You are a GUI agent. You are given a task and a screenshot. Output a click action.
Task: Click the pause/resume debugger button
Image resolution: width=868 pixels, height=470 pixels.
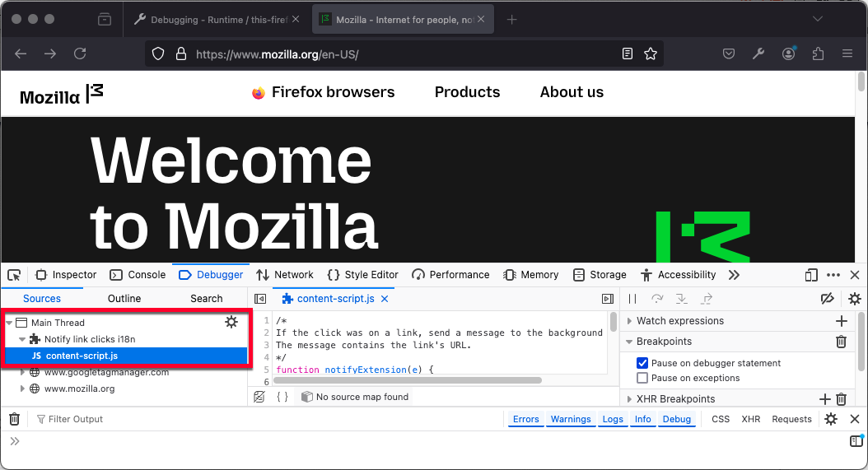click(632, 299)
